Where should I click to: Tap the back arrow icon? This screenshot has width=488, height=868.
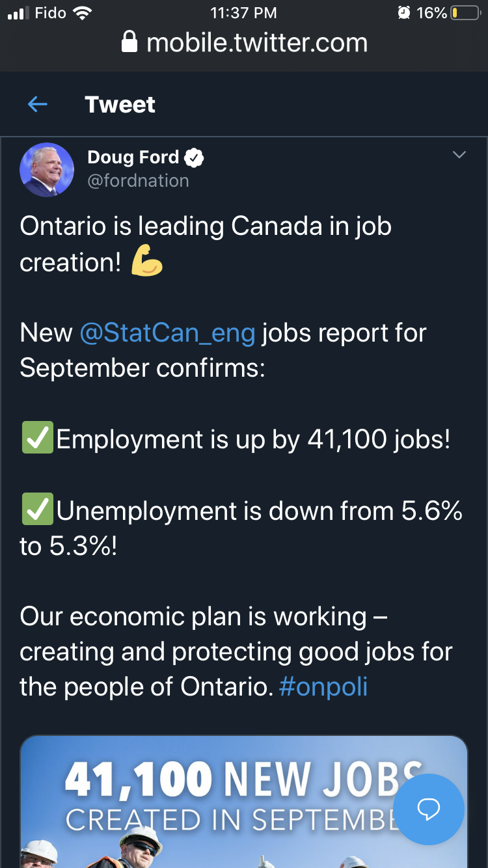pos(38,104)
